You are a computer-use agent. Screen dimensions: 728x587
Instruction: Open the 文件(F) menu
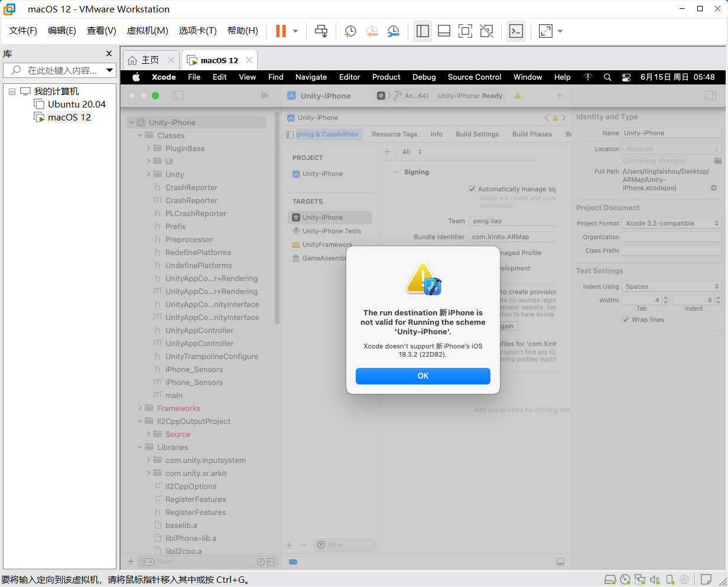click(23, 31)
